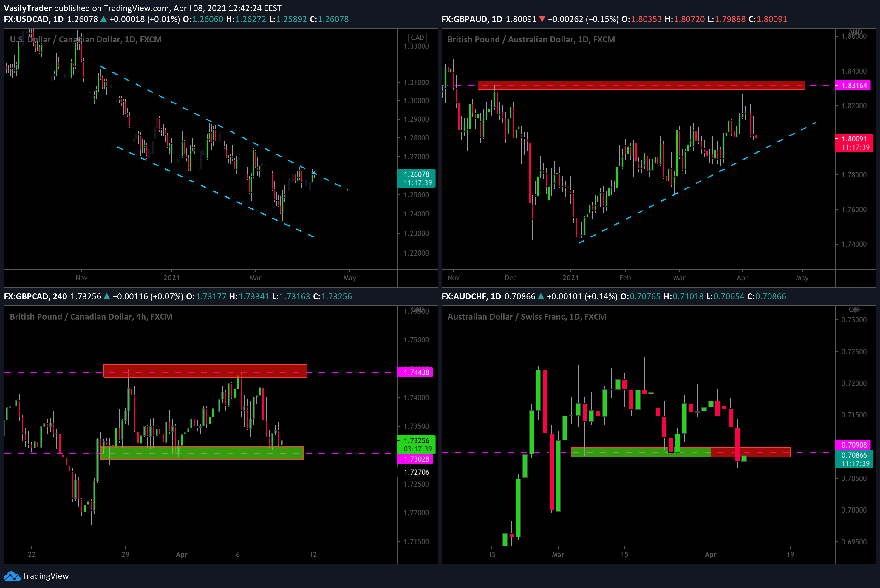Click the −0.00262 (−0.15%) change value
This screenshot has height=588, width=880.
(583, 19)
